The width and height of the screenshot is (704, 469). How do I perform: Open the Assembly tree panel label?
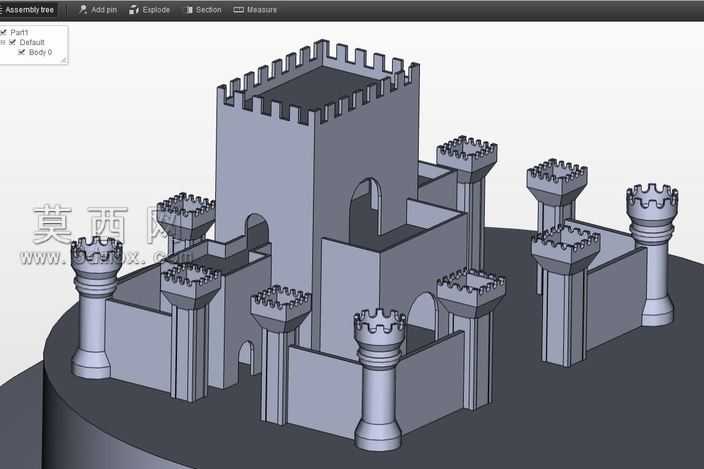click(30, 9)
